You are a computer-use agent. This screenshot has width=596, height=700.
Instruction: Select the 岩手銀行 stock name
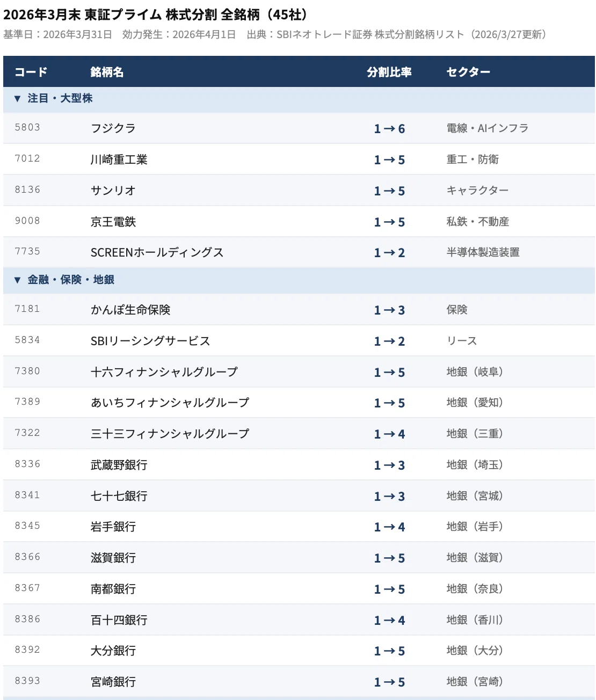tap(113, 527)
